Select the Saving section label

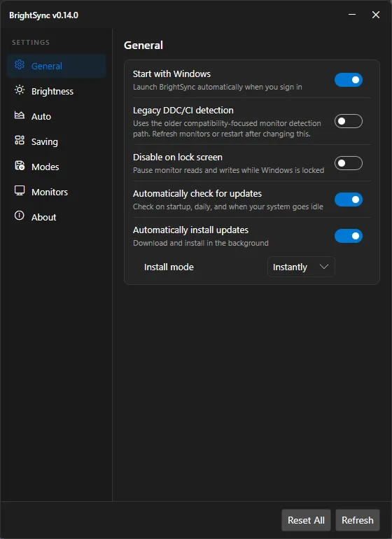click(45, 142)
